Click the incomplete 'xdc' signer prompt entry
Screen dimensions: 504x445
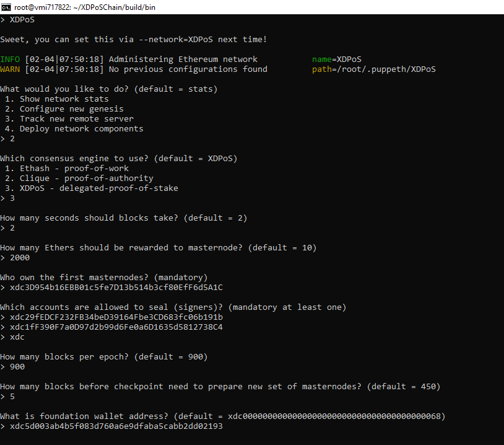tap(17, 337)
